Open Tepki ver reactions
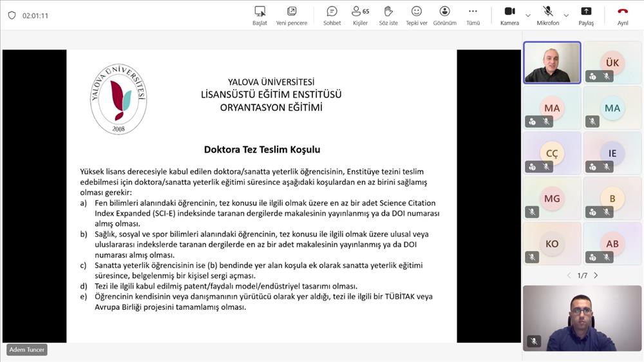 (416, 15)
